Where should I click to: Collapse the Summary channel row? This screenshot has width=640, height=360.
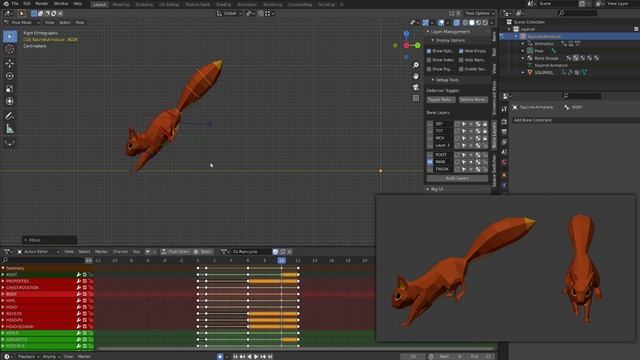[3, 268]
